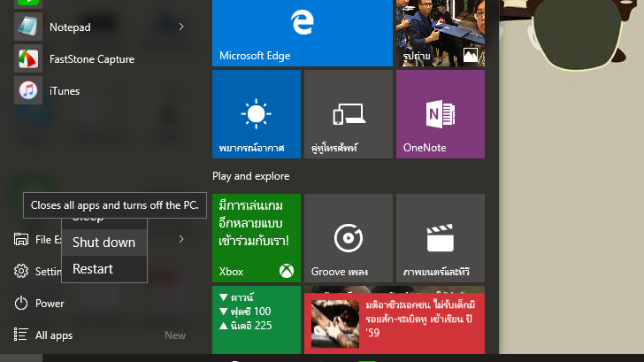Open the Groove เพลง music tile
Image resolution: width=644 pixels, height=362 pixels.
[349, 238]
